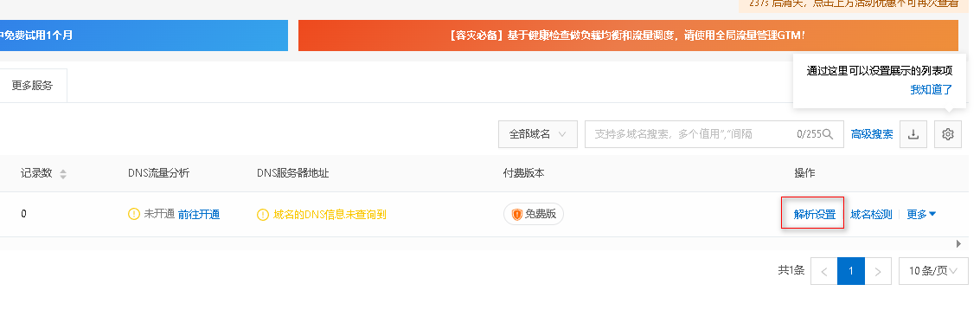
Task: Sort by 记录数 column arrows
Action: (x=63, y=174)
